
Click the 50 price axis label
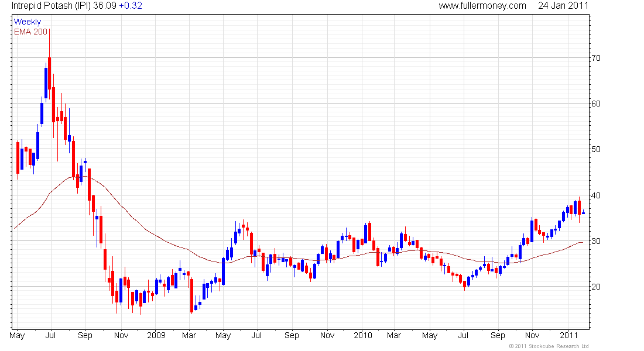(595, 149)
